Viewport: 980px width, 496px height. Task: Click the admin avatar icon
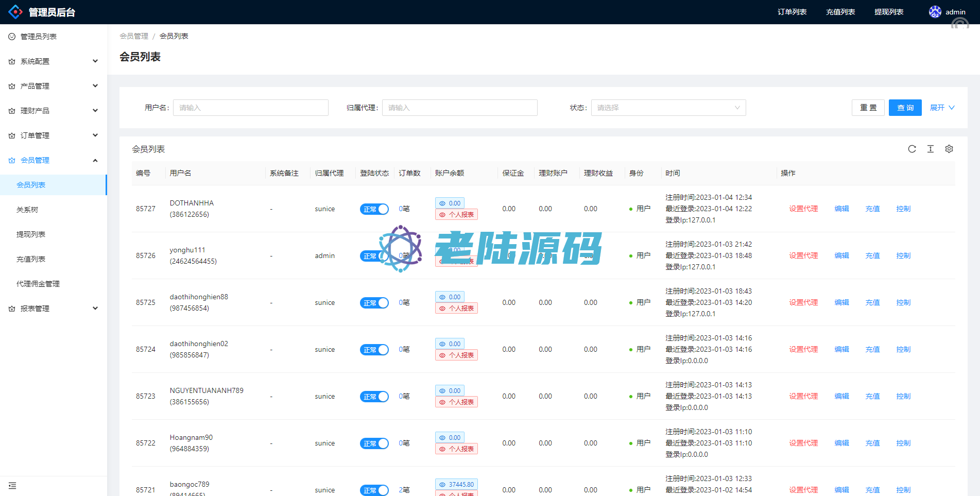coord(935,12)
